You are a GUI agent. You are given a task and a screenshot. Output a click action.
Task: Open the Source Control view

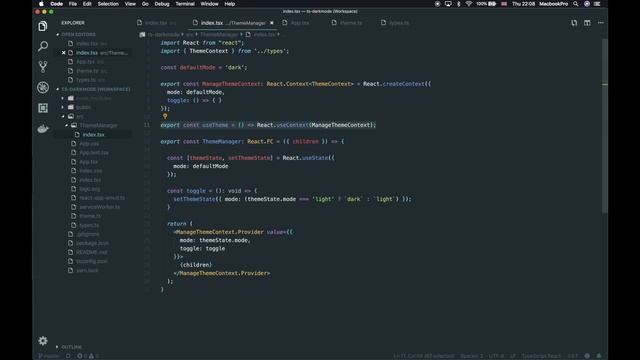[x=42, y=67]
